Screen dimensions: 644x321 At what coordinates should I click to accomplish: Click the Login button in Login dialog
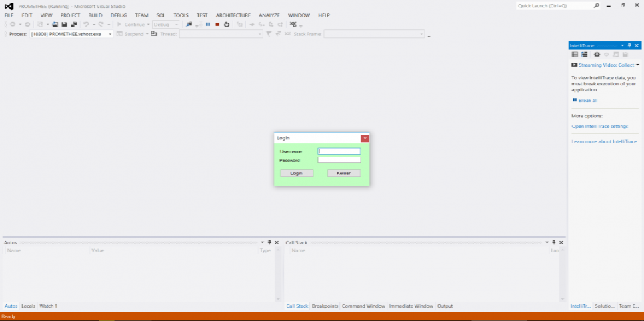(x=297, y=173)
